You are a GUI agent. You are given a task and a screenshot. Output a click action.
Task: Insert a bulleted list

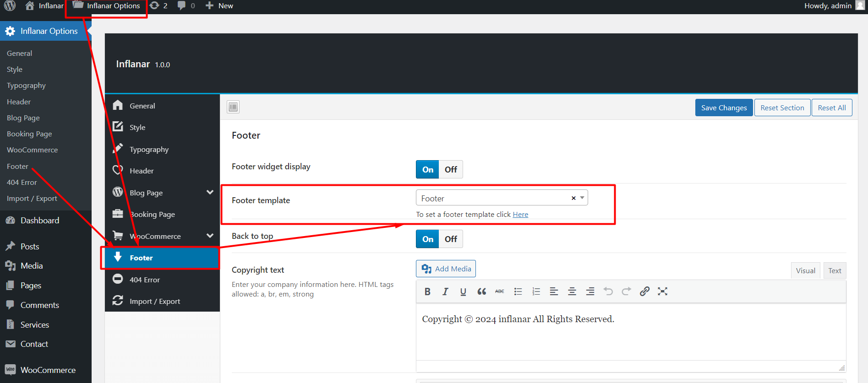pos(518,291)
